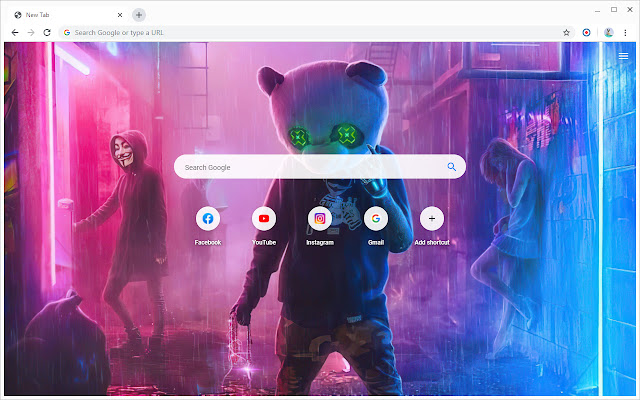This screenshot has height=400, width=640.
Task: Click the Instagram label text
Action: point(320,242)
